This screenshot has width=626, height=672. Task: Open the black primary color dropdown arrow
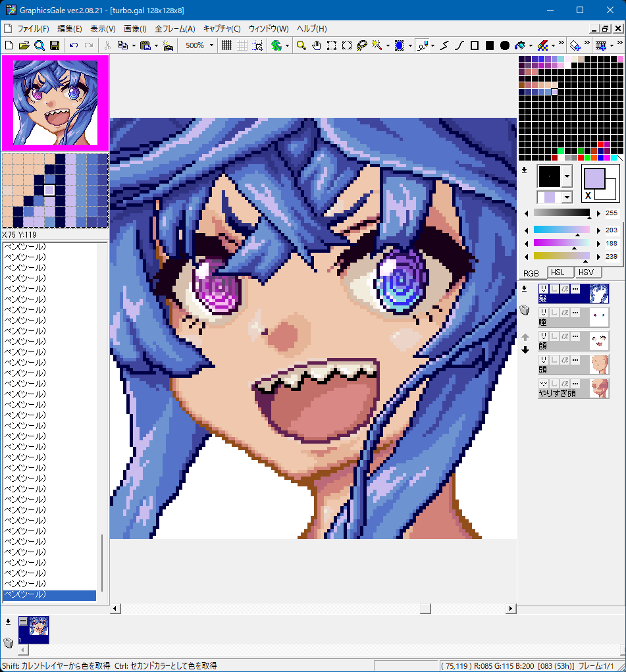tap(567, 176)
